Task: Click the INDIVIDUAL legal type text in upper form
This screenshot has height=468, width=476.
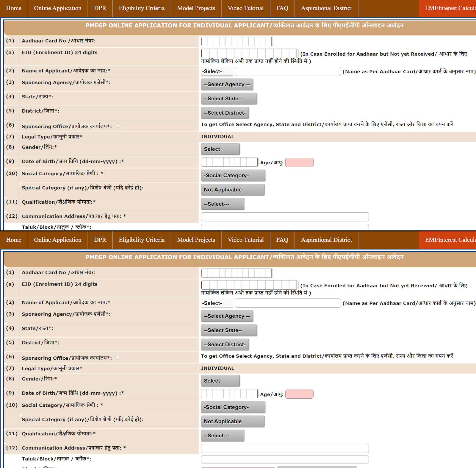Action: pyautogui.click(x=217, y=137)
